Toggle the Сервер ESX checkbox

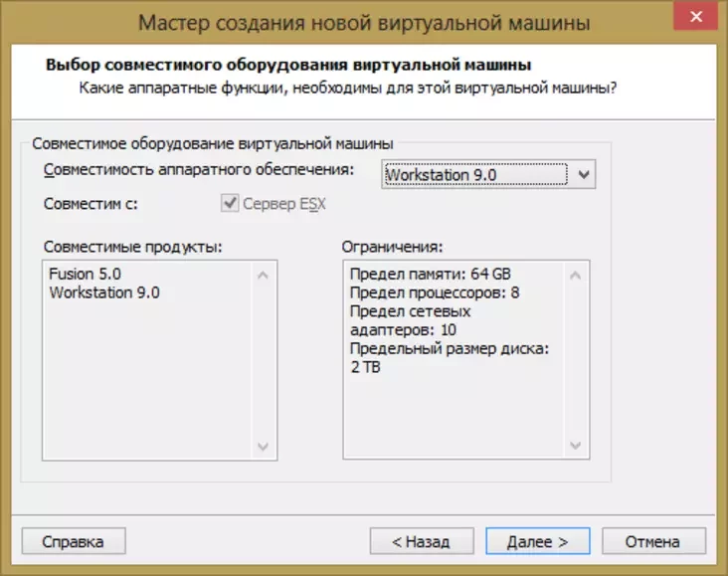point(230,203)
